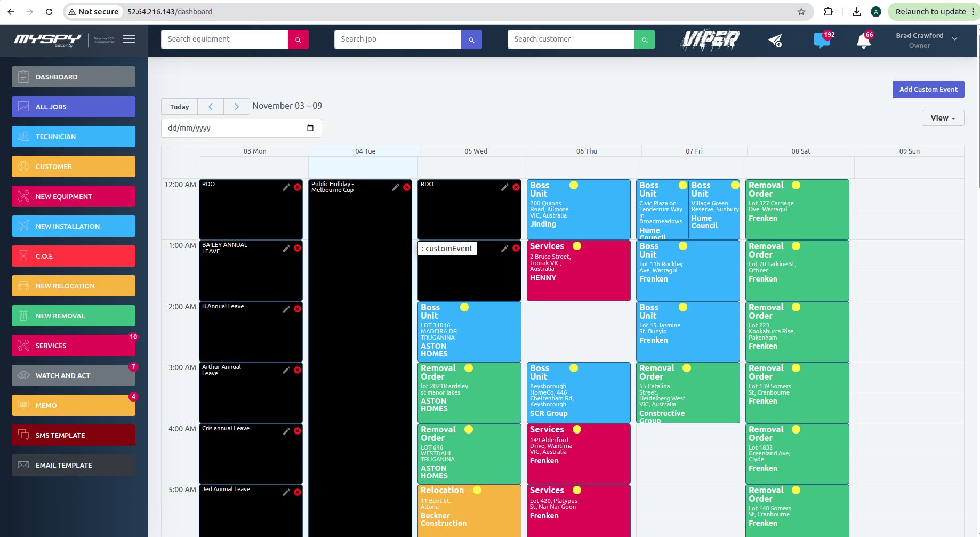
Task: Jump to current week with Today button
Action: [179, 106]
